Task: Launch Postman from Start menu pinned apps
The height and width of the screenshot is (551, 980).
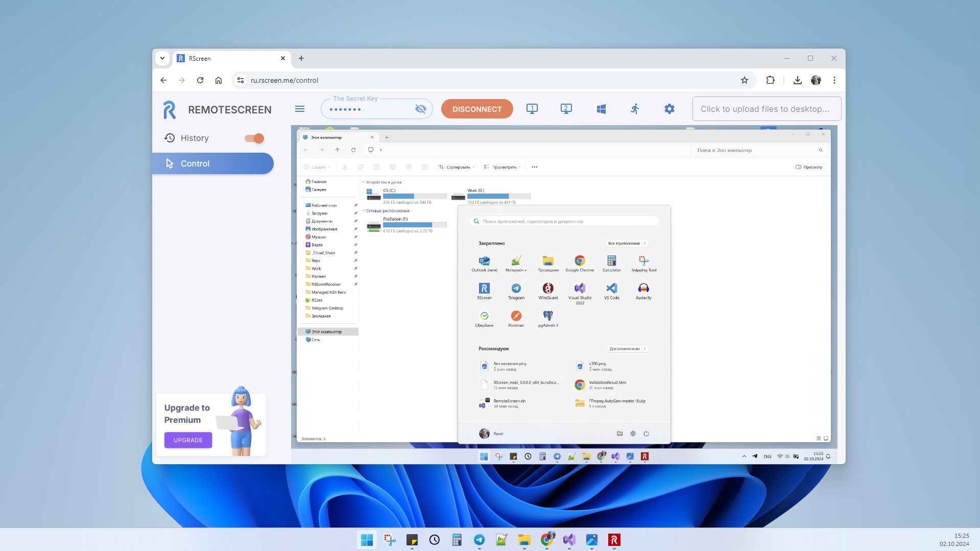Action: (x=516, y=319)
